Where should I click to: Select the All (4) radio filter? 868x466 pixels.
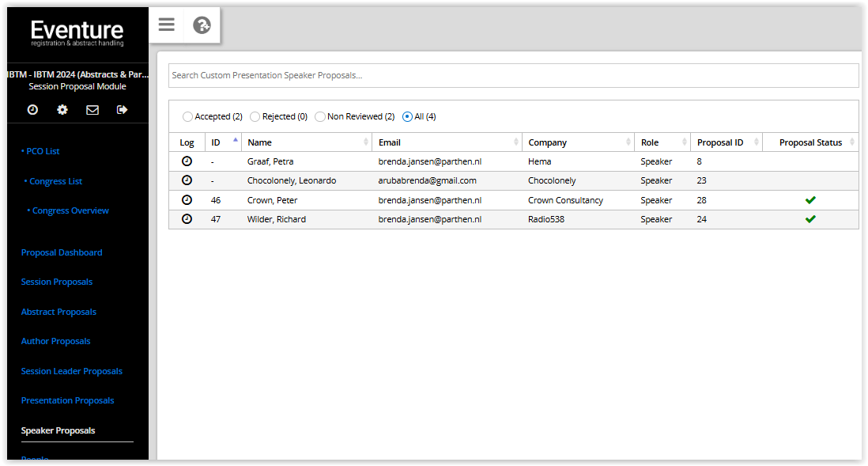click(407, 116)
